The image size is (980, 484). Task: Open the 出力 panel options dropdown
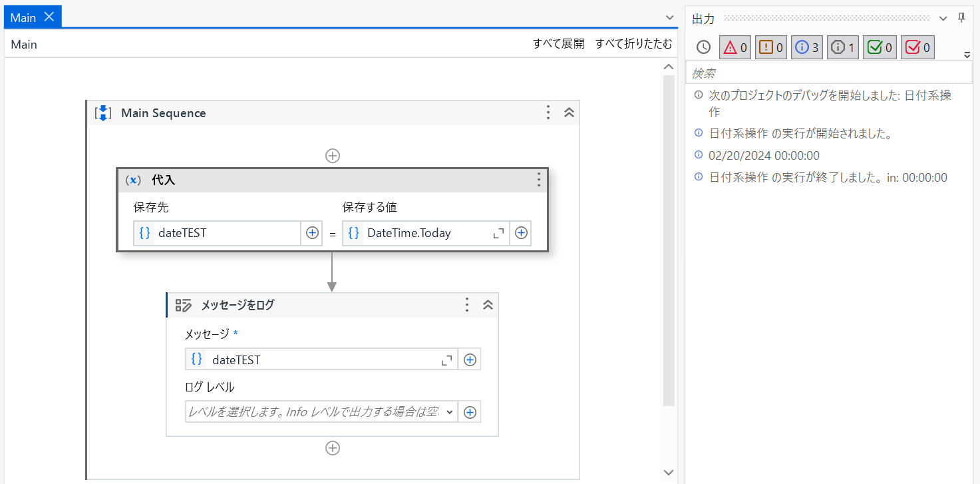(943, 18)
